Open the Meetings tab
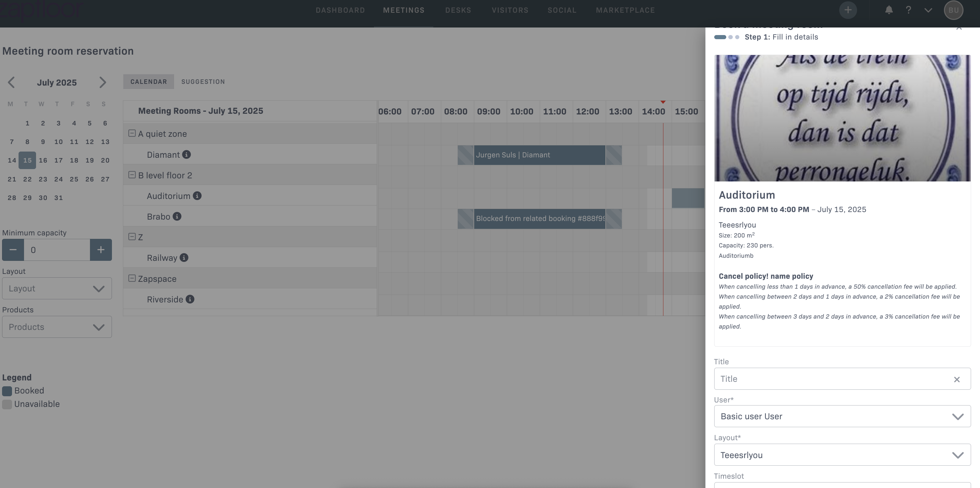Image resolution: width=980 pixels, height=488 pixels. click(404, 10)
